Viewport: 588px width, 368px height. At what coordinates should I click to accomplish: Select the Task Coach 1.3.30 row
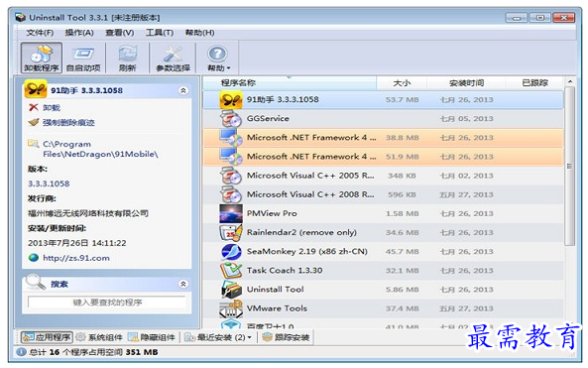383,271
